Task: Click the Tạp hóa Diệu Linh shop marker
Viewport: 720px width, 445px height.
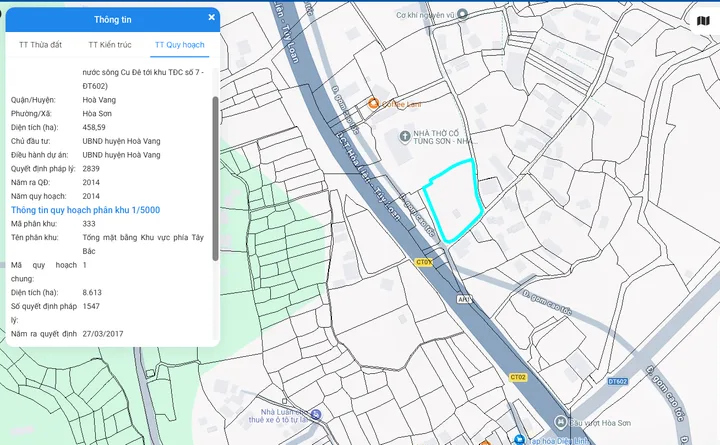Action: pyautogui.click(x=519, y=440)
